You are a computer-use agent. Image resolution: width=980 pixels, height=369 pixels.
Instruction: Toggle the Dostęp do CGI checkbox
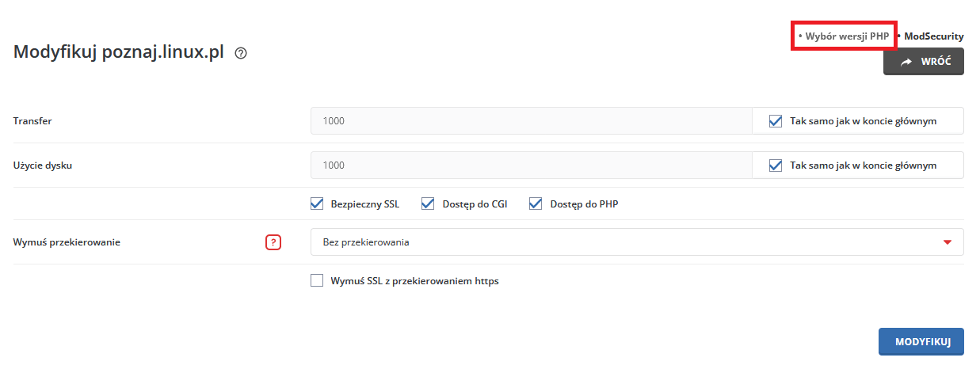tap(428, 204)
